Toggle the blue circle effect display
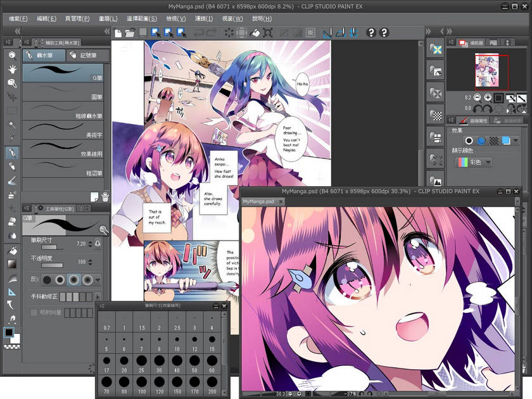The image size is (532, 399). 481,141
